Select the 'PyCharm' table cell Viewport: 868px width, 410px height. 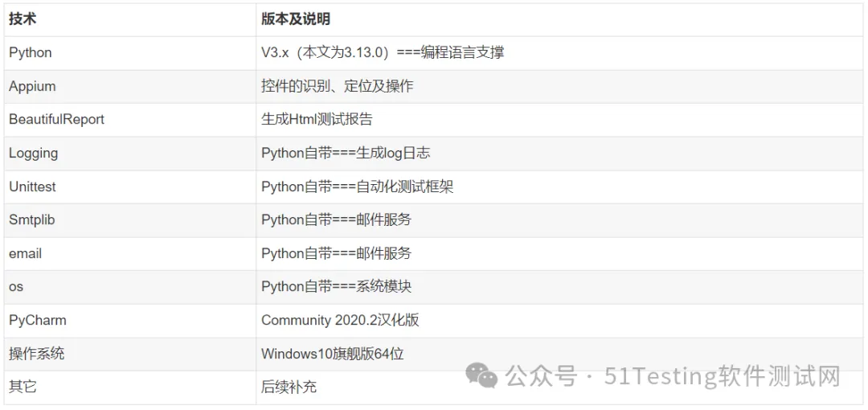tap(129, 321)
